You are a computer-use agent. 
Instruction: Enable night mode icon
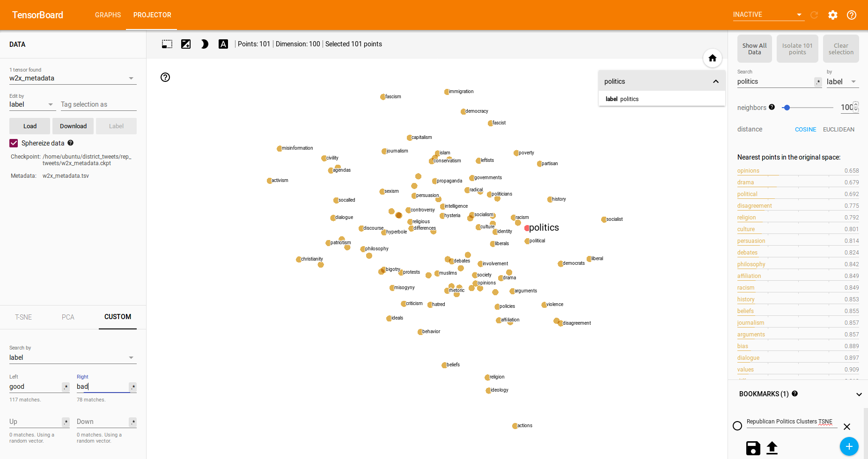(205, 44)
